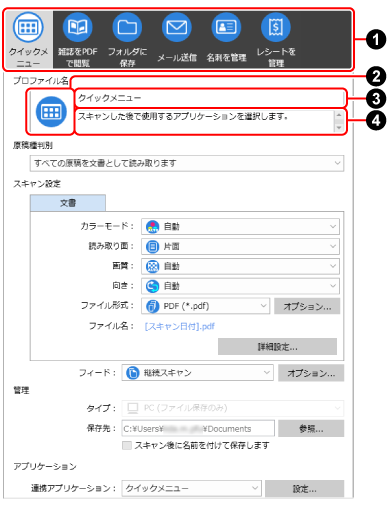The width and height of the screenshot is (391, 510).
Task: Open the カラーモード dropdown
Action: tap(240, 226)
